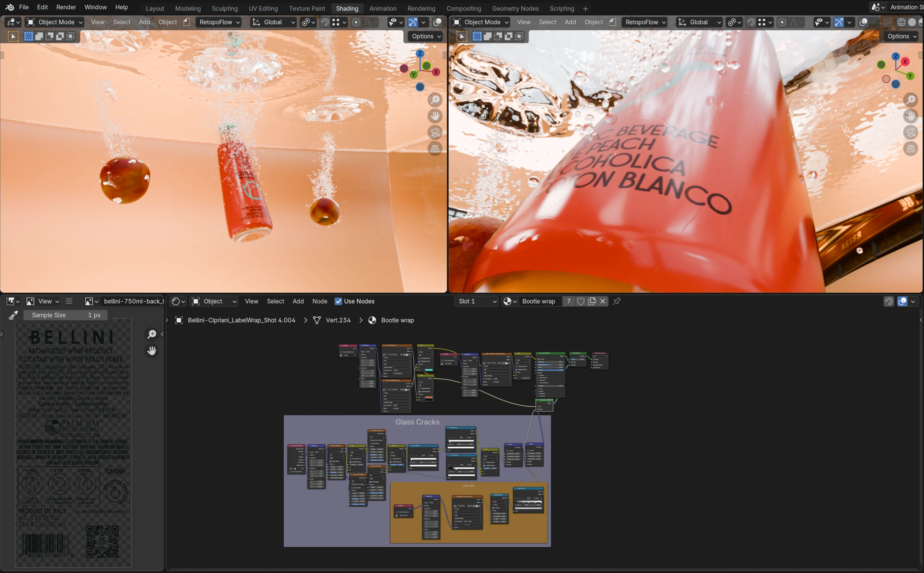Add a new workspace with plus button
Image resolution: width=924 pixels, height=573 pixels.
click(585, 8)
